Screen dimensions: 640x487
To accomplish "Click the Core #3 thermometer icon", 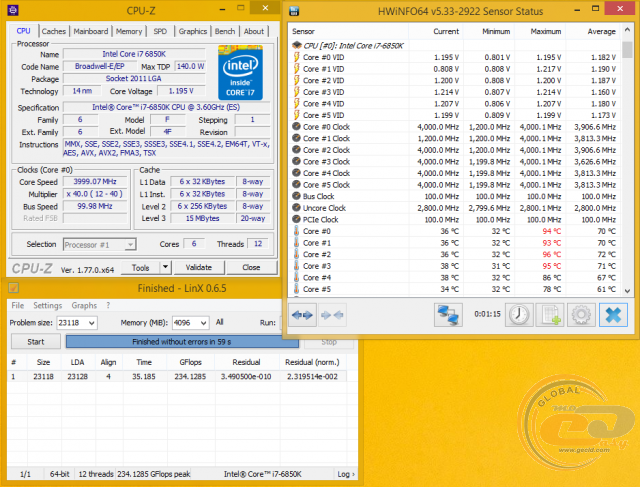I will [x=296, y=265].
